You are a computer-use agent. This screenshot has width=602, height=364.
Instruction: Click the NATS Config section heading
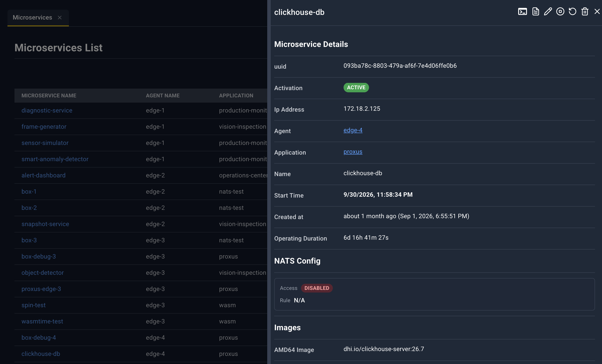coord(297,261)
